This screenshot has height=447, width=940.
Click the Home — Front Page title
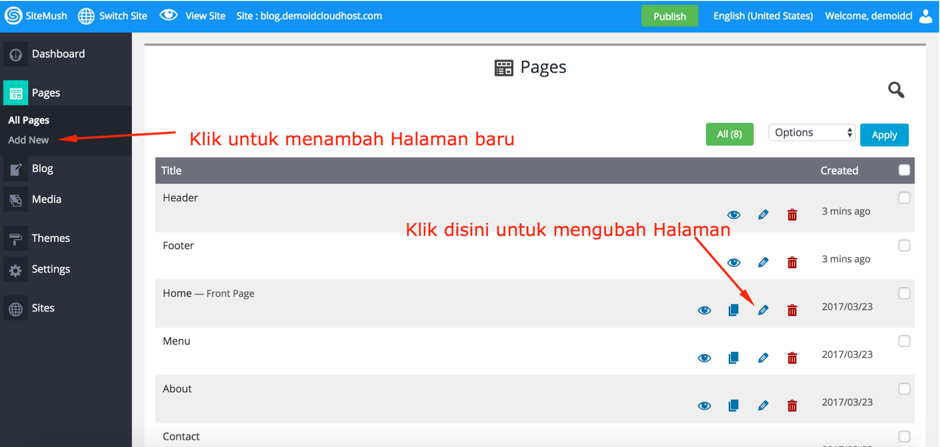pyautogui.click(x=209, y=294)
